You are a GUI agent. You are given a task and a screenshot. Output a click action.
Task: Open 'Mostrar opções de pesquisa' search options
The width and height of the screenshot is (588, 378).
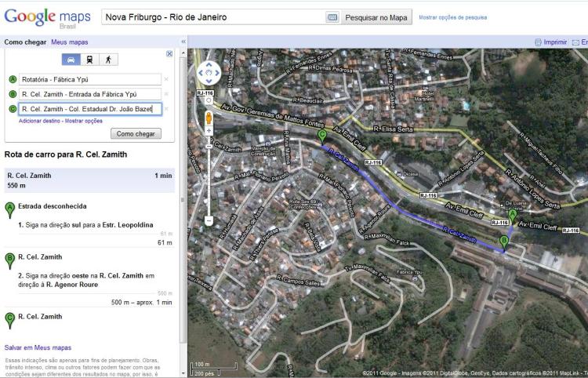pyautogui.click(x=453, y=17)
